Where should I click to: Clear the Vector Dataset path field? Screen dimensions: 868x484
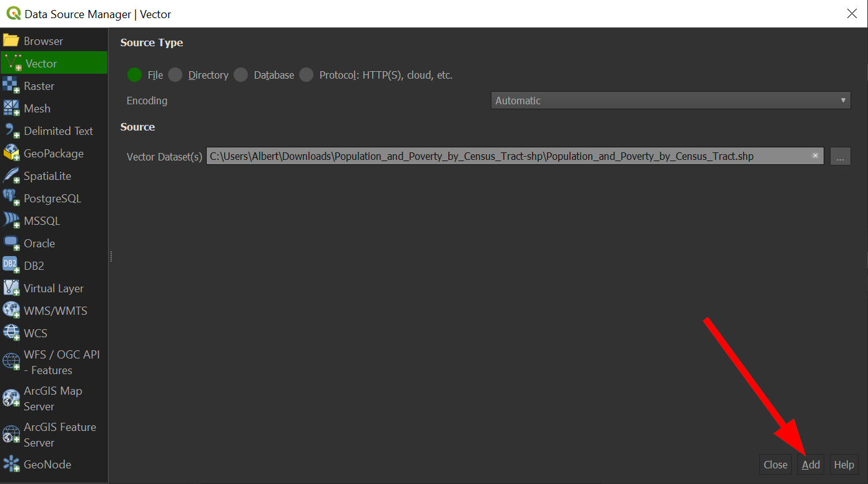[815, 156]
